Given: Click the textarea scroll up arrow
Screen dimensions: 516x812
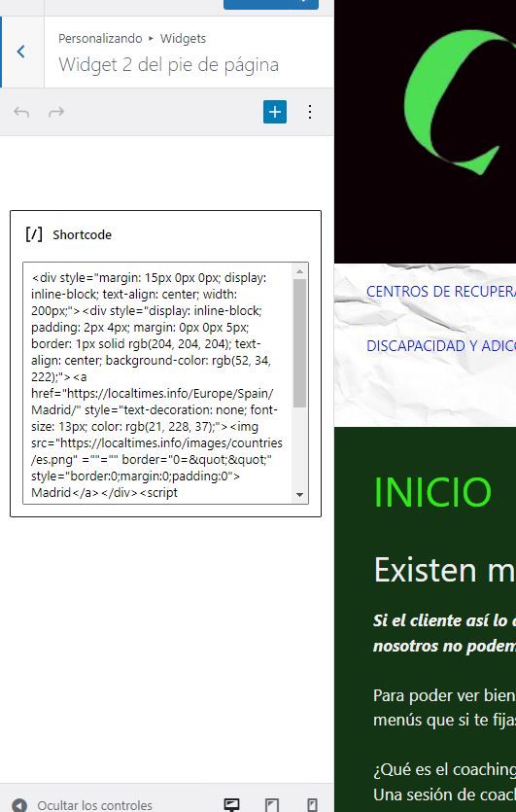Looking at the screenshot, I should (299, 271).
